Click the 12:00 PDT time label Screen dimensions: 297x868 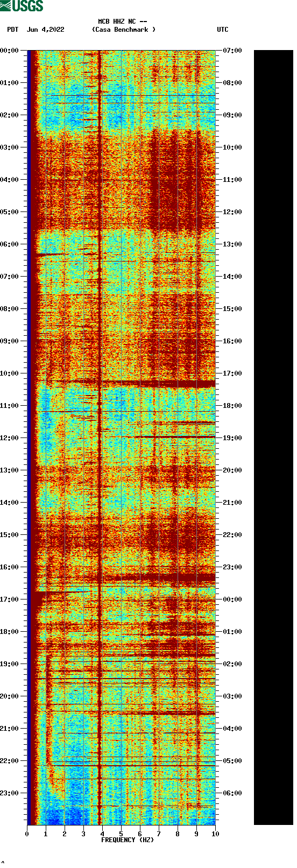pos(10,438)
